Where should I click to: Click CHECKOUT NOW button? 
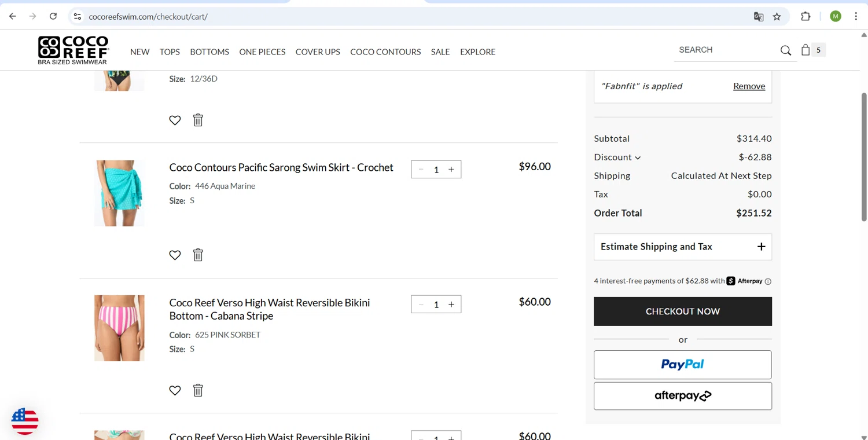click(683, 311)
